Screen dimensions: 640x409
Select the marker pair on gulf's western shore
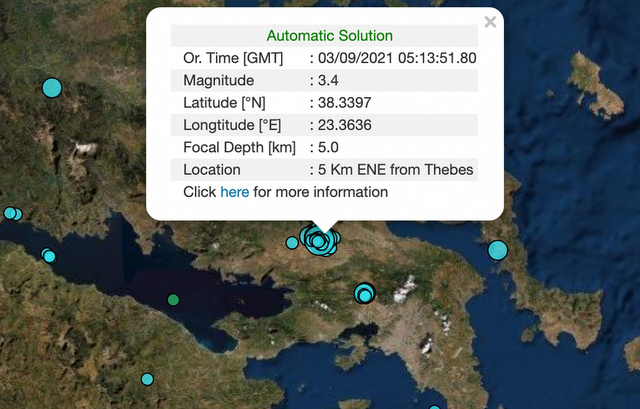48,256
